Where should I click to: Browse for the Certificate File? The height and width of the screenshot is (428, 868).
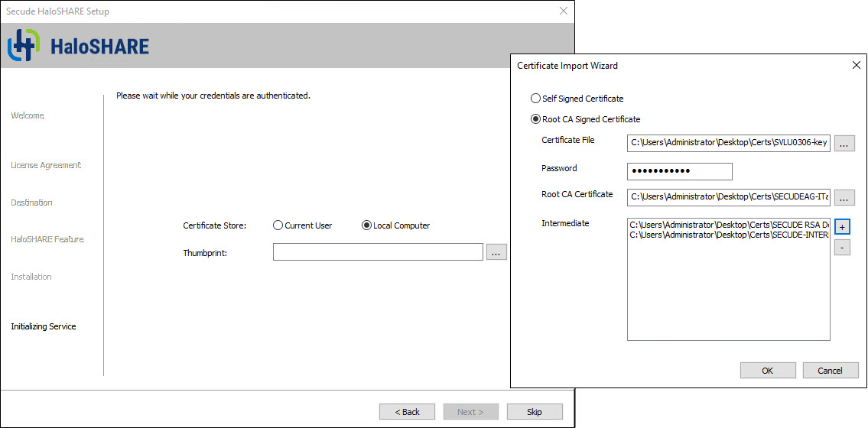pyautogui.click(x=844, y=144)
